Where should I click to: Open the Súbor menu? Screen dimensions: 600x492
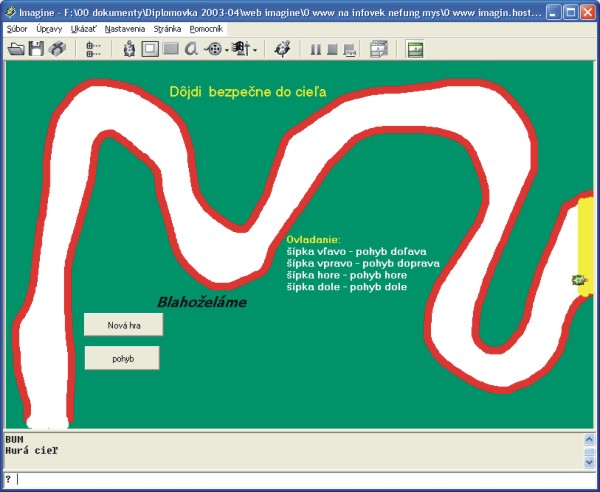point(17,29)
